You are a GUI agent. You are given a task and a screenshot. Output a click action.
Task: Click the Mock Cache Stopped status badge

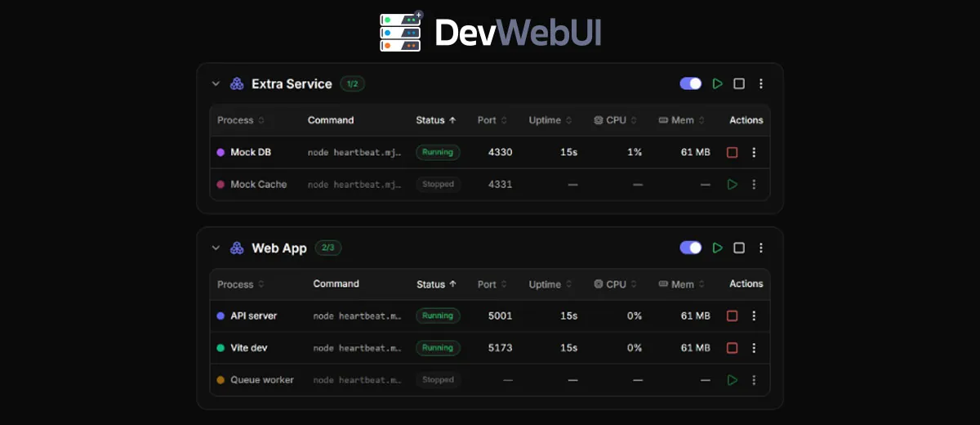[x=438, y=185]
